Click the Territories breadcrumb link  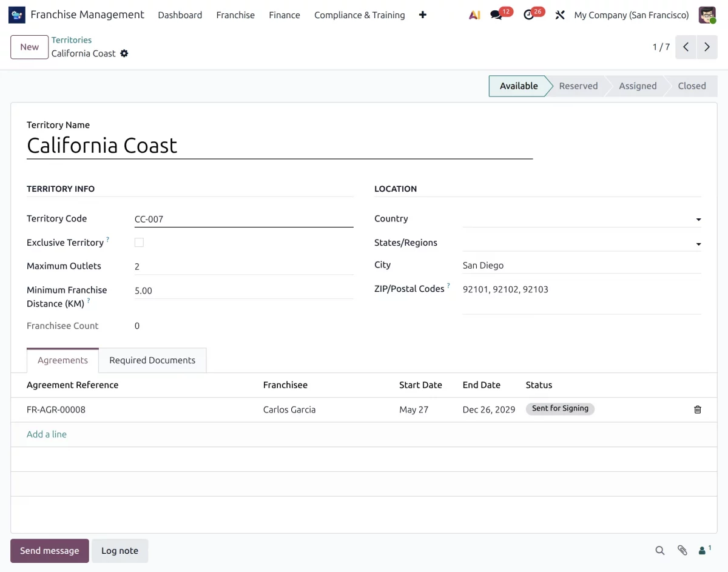tap(72, 40)
